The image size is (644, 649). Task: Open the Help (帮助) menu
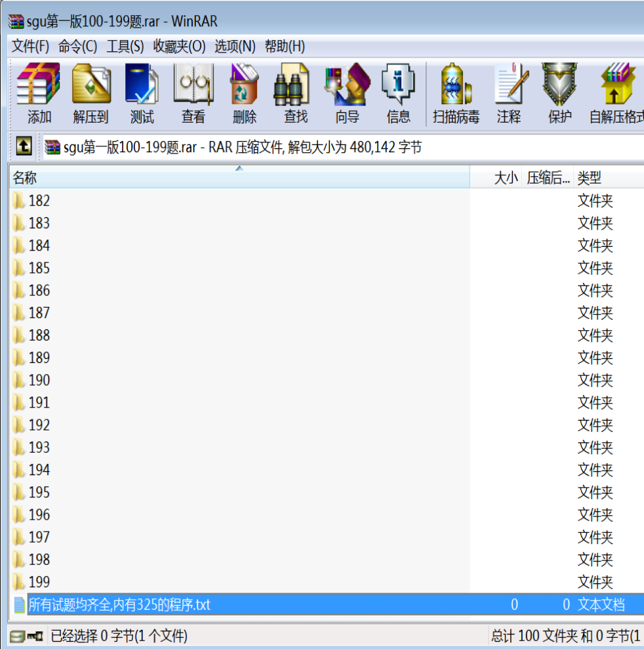coord(285,46)
